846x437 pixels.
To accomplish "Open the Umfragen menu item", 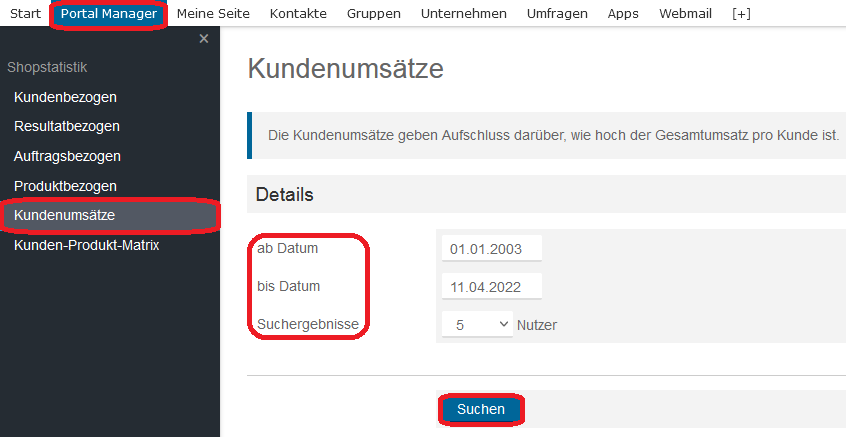I will (557, 13).
